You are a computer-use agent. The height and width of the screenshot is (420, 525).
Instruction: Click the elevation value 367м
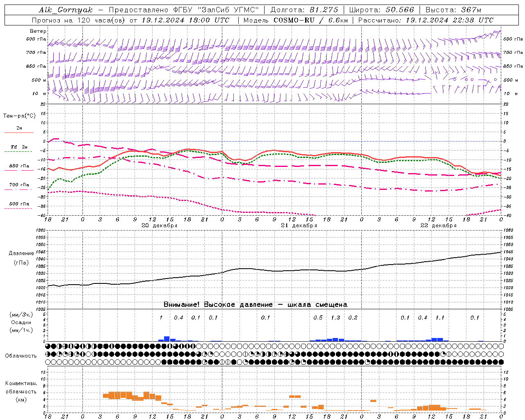(x=471, y=10)
